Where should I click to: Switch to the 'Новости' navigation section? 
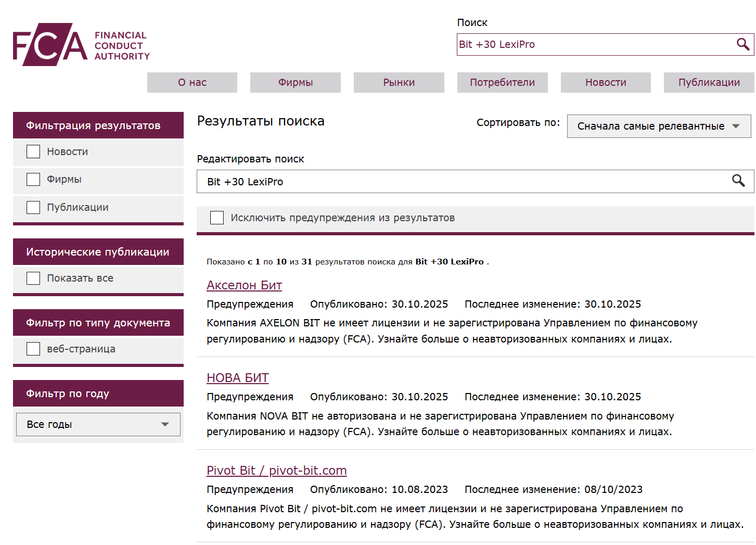point(605,82)
